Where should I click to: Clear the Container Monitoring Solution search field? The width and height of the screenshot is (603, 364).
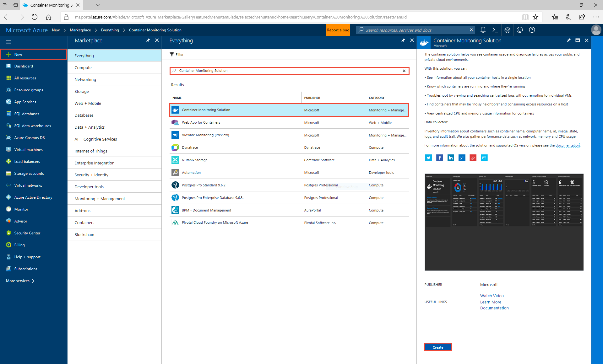tap(404, 71)
